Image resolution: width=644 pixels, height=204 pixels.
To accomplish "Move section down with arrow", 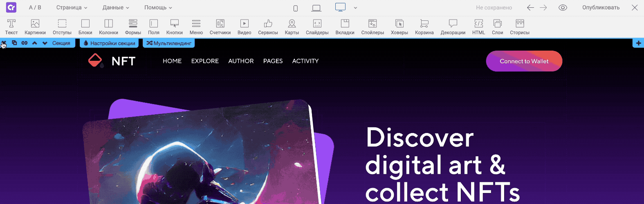I will 45,43.
